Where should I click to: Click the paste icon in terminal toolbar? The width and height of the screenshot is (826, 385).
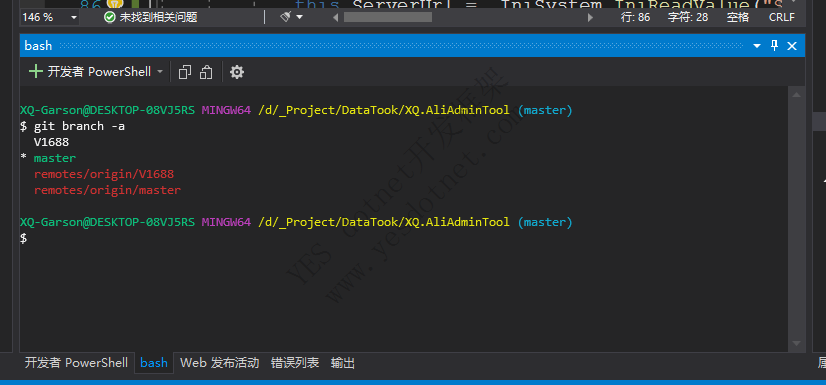(206, 72)
